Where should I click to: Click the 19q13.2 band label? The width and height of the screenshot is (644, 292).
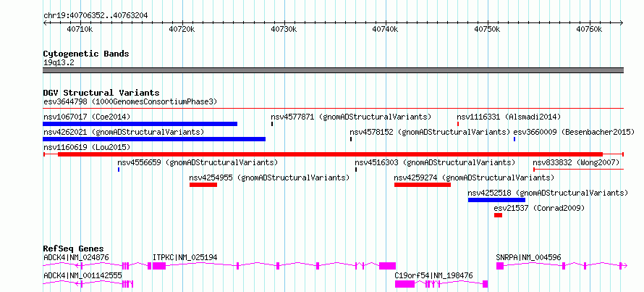59,62
